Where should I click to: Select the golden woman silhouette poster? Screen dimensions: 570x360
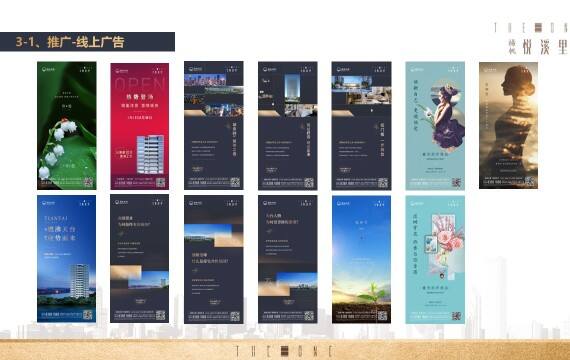tap(508, 125)
